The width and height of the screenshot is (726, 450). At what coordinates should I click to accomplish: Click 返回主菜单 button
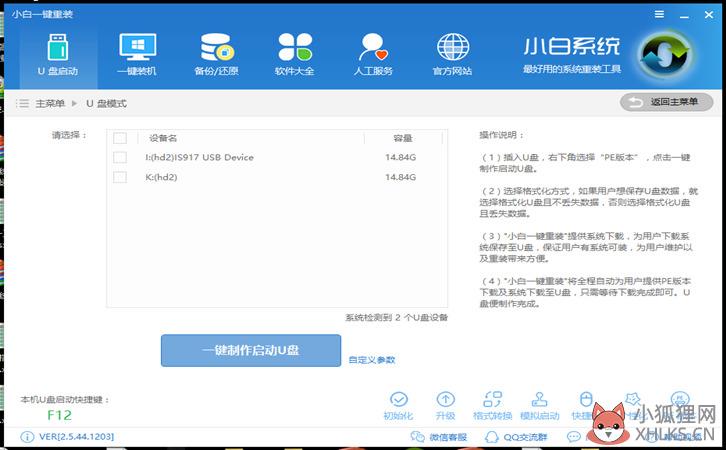[666, 102]
